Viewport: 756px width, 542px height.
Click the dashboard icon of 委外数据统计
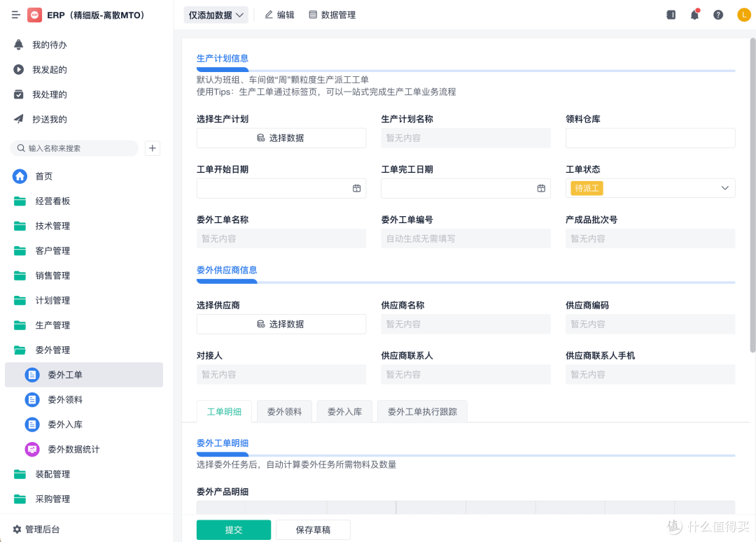click(32, 449)
